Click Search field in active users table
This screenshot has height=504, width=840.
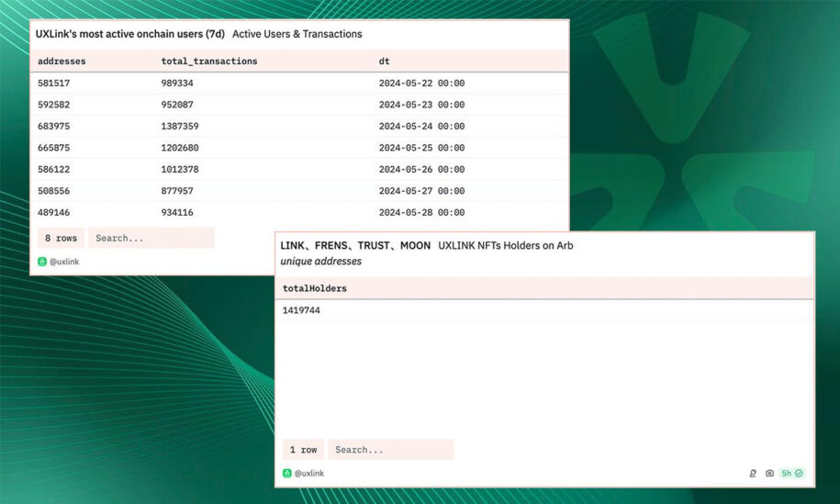(151, 238)
